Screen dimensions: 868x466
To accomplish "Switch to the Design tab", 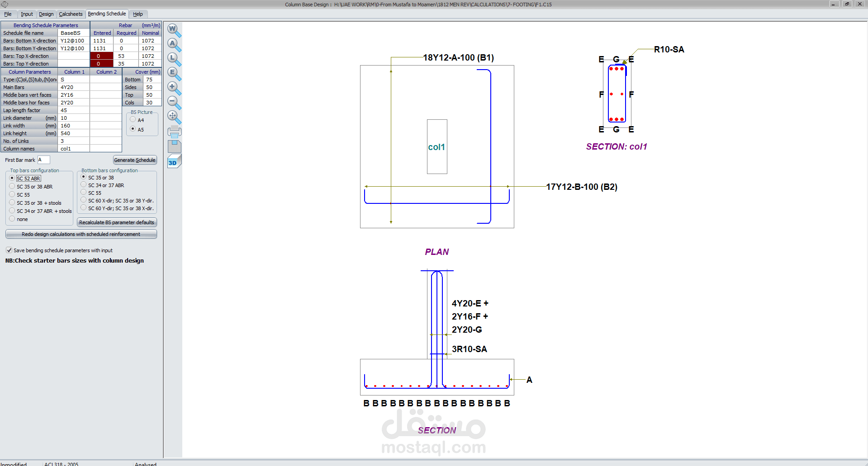I will pyautogui.click(x=46, y=14).
